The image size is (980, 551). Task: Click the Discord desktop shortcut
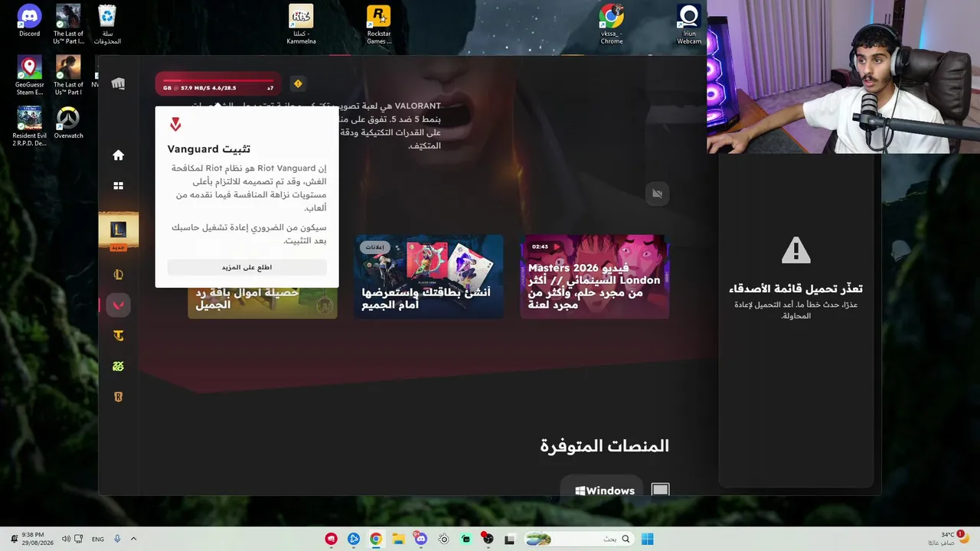(29, 21)
